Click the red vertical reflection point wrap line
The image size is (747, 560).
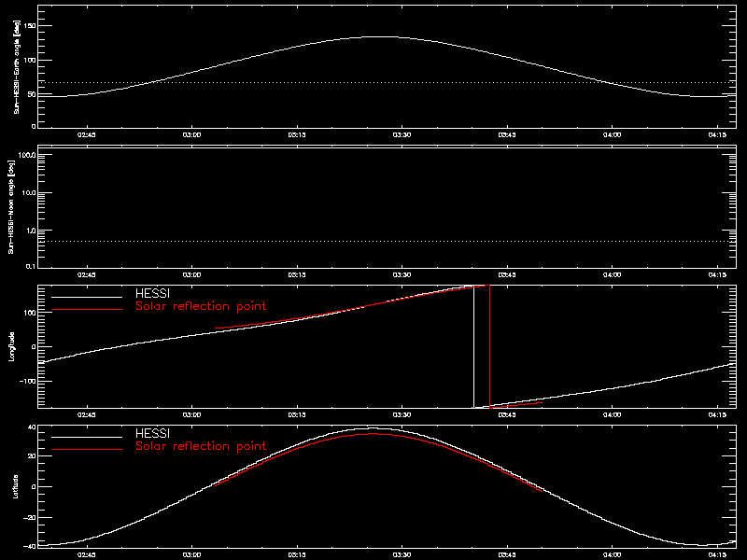coord(489,346)
